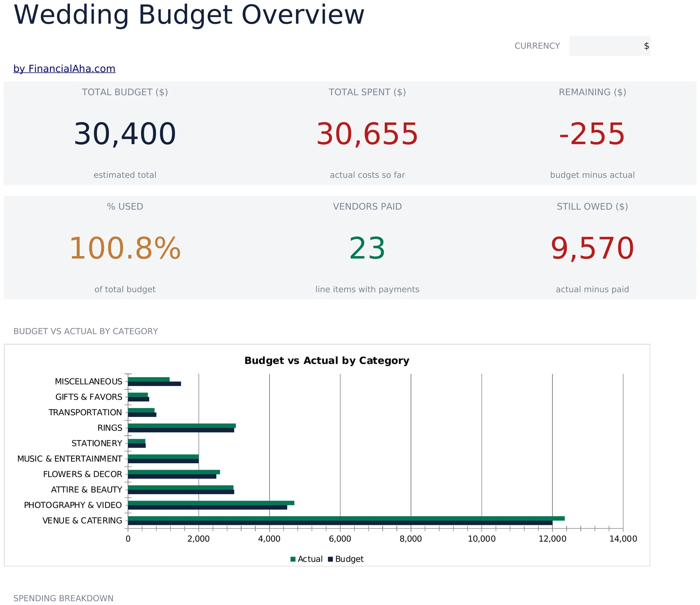This screenshot has height=605, width=700.
Task: Select the 23 vendors paid value
Action: 367,248
